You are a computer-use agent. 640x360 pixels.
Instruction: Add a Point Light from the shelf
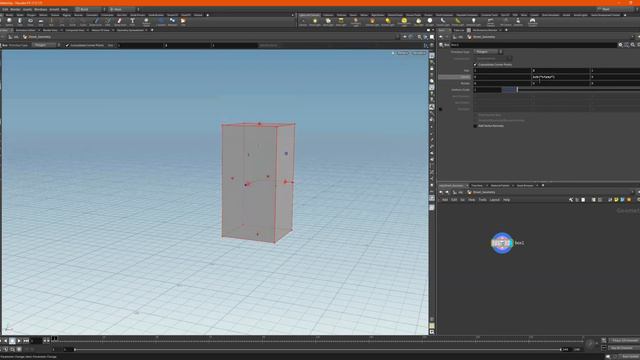(x=315, y=22)
